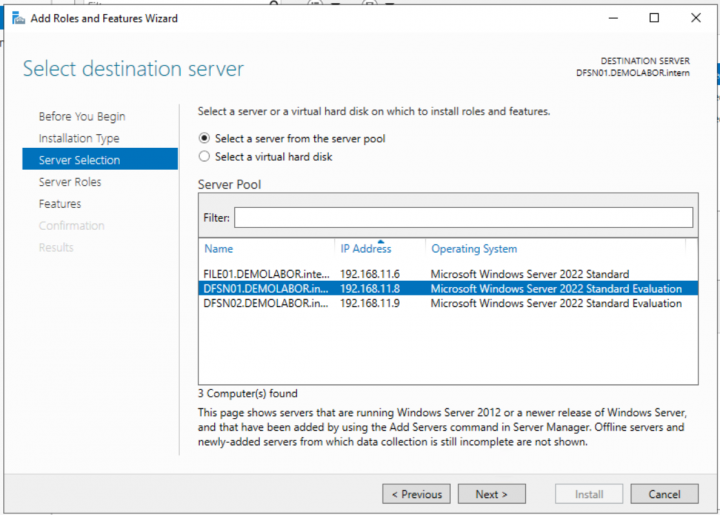Screen dimensions: 720x515
Task: Go back with the Previous button
Action: click(416, 494)
